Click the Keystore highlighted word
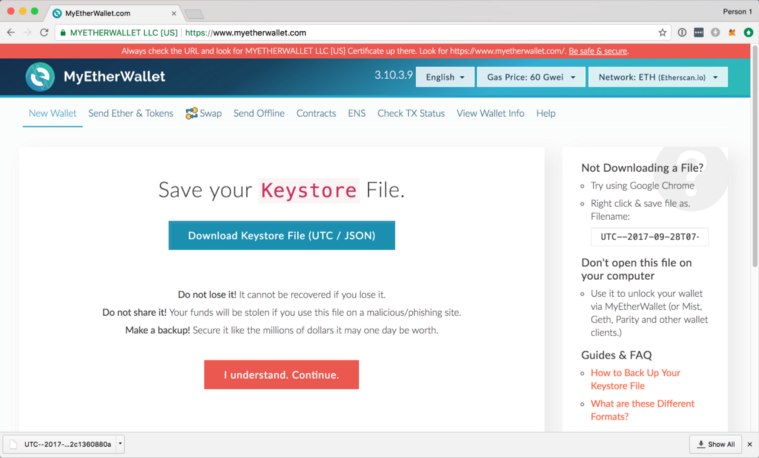The height and width of the screenshot is (458, 759). (309, 190)
